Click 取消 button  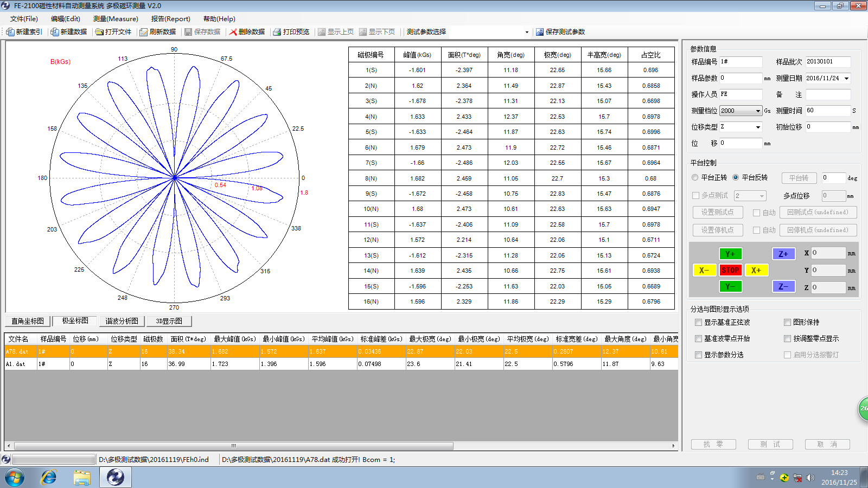pos(827,444)
